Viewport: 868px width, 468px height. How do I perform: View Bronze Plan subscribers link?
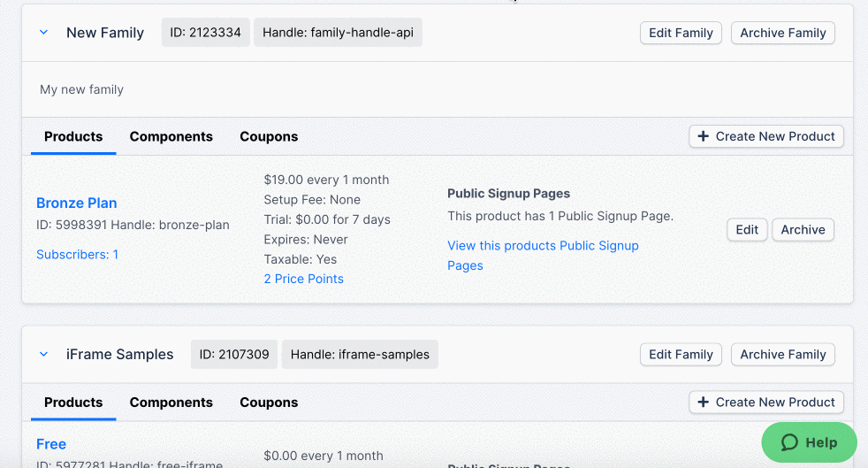point(77,254)
